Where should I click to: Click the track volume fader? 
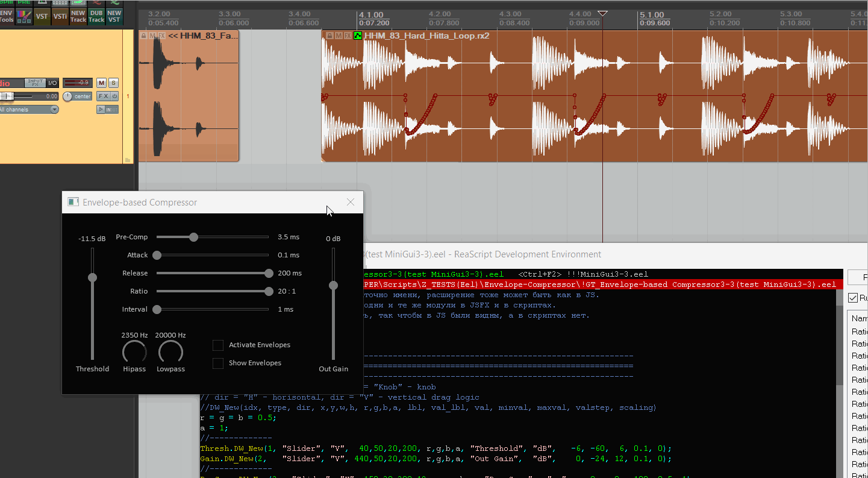[7, 96]
